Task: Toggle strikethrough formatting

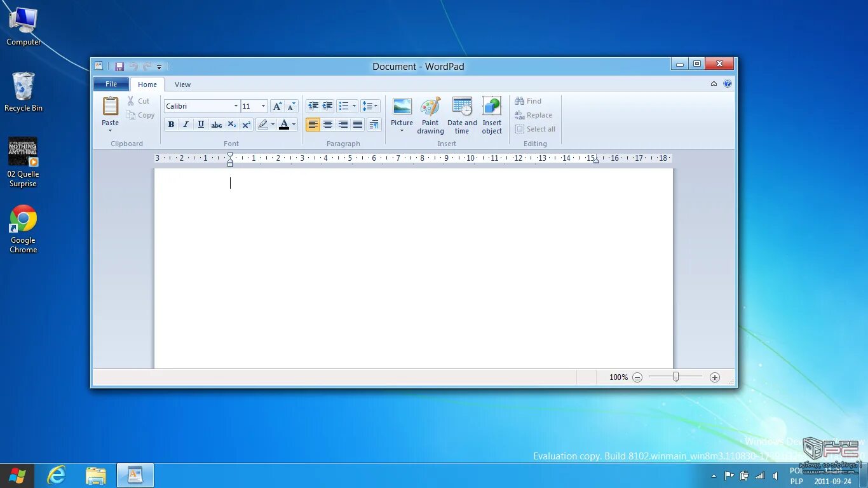Action: tap(216, 125)
